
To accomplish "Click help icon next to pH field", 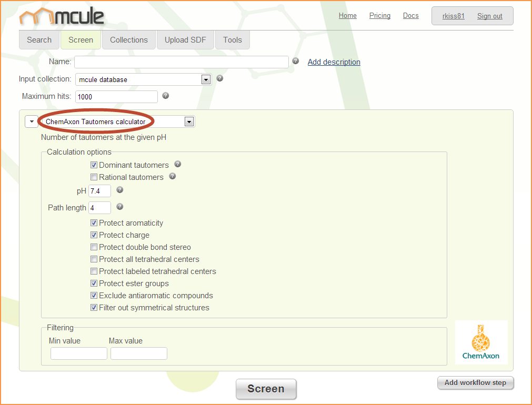I will pos(120,190).
